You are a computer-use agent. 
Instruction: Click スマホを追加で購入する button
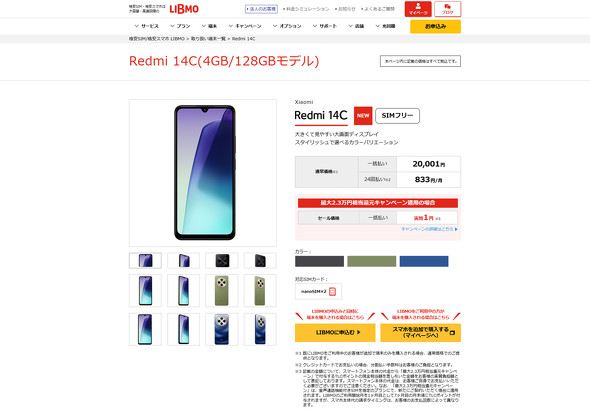[x=420, y=333]
